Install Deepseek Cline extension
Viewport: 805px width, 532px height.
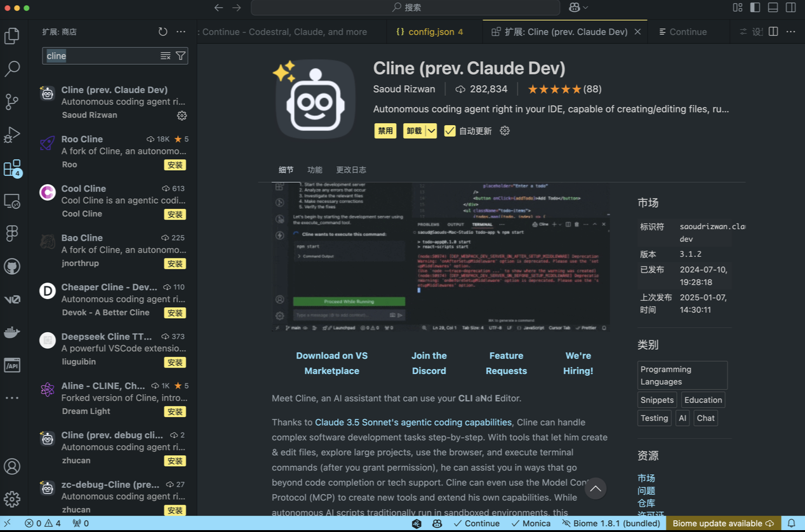pos(175,362)
